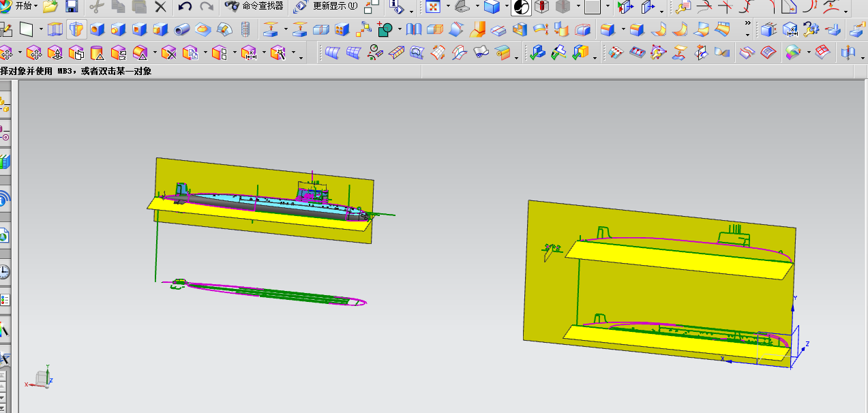Viewport: 868px width, 413px height.
Task: Click the Through Curves surface icon
Action: click(332, 52)
